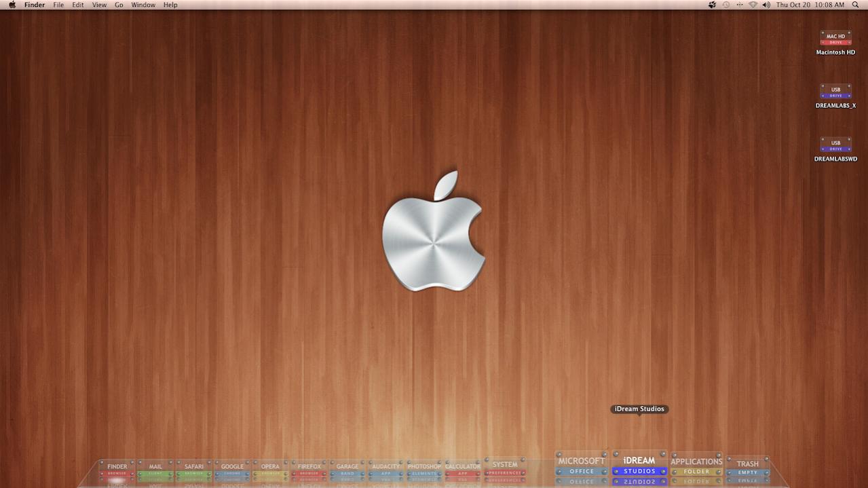
Task: Open Wi-Fi status menu bar icon
Action: click(753, 5)
